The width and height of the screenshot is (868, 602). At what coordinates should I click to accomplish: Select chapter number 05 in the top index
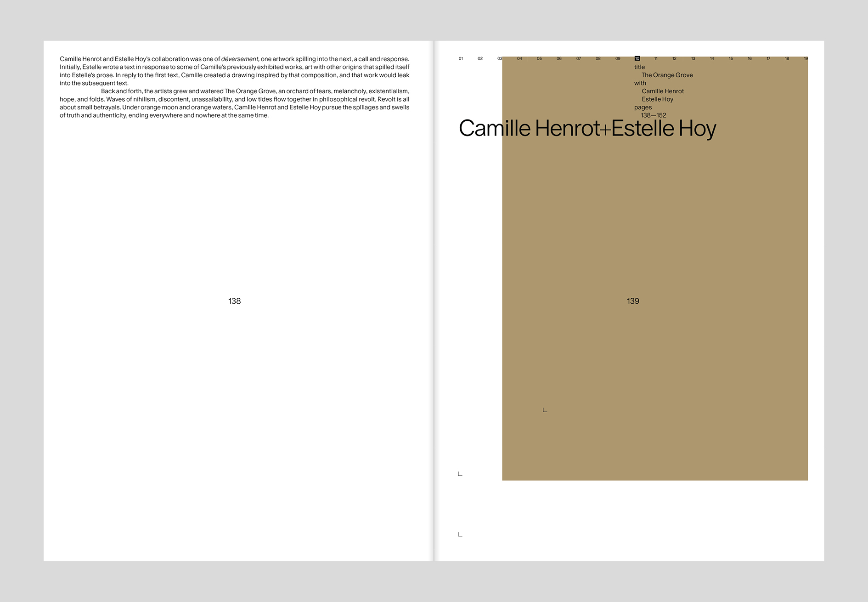coord(539,58)
